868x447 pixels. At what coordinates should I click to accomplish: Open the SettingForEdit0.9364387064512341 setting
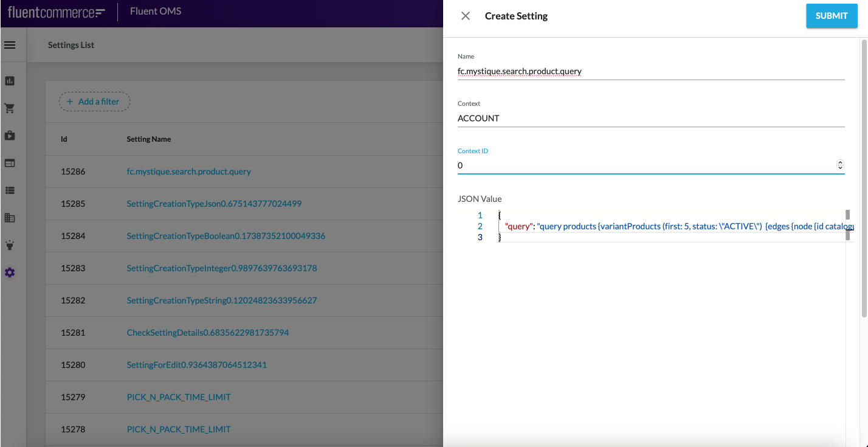(196, 365)
